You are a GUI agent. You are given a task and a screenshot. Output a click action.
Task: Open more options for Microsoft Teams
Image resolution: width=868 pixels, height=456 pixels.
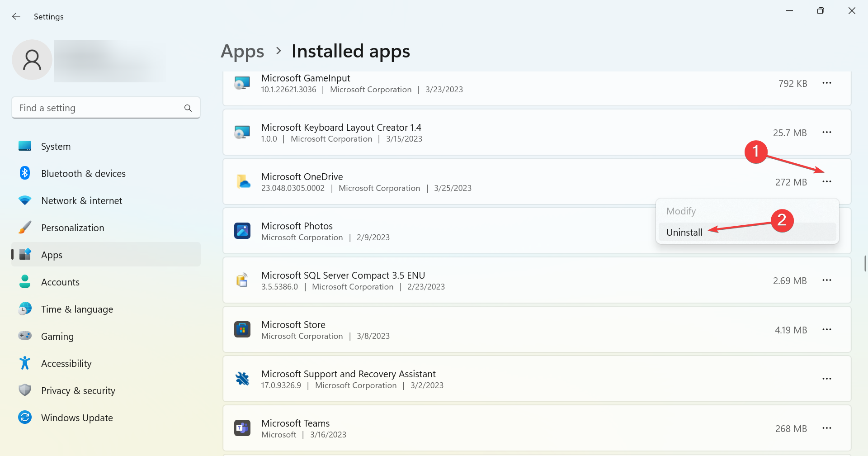click(827, 428)
